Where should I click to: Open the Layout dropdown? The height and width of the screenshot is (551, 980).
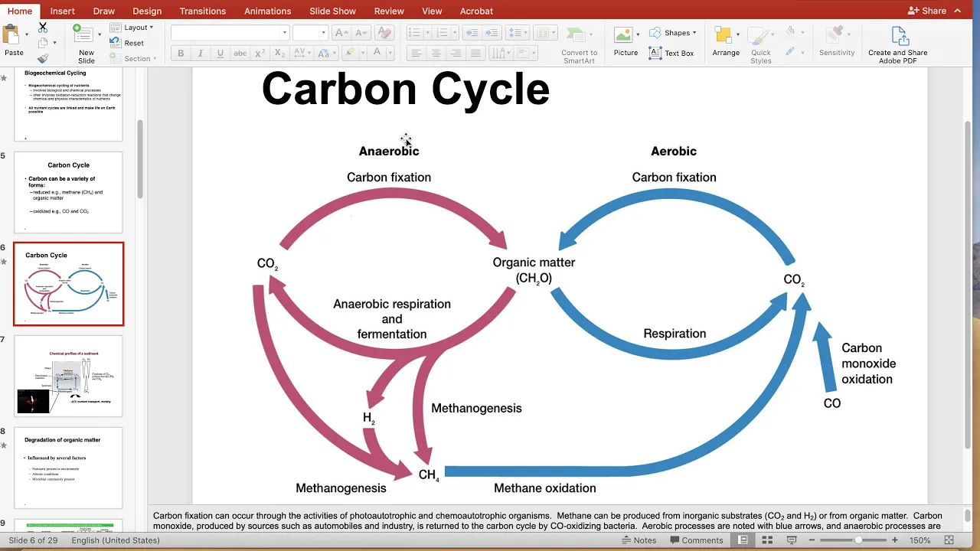(132, 28)
